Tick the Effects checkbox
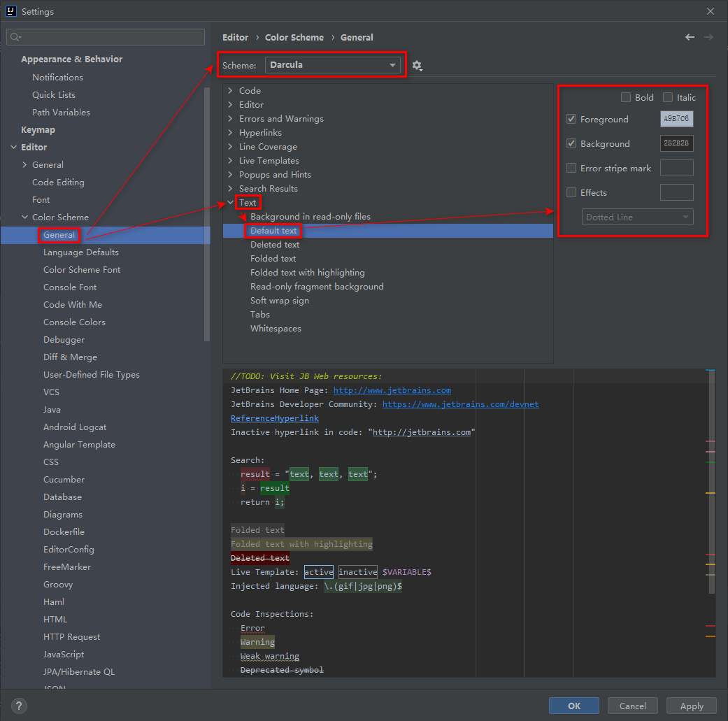728x721 pixels. click(x=571, y=192)
